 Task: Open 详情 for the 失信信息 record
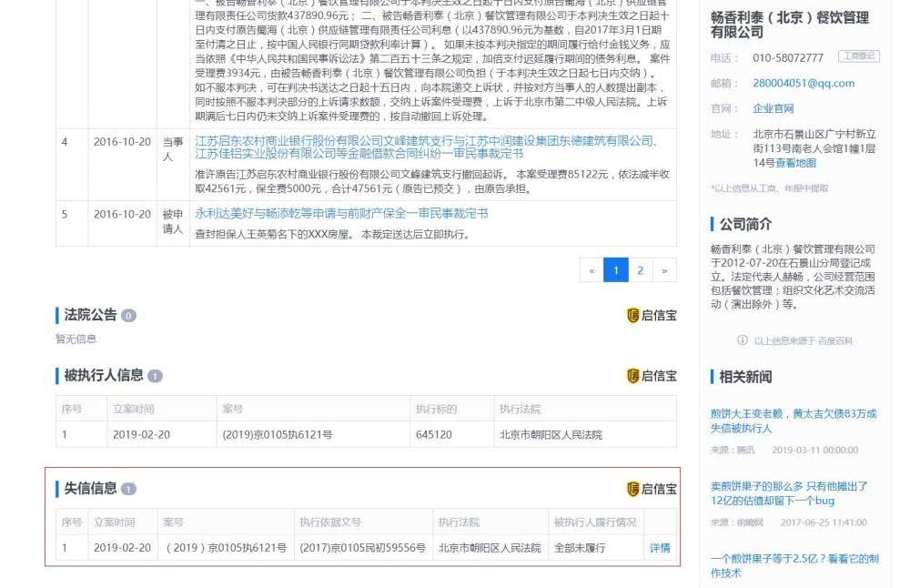(x=660, y=548)
